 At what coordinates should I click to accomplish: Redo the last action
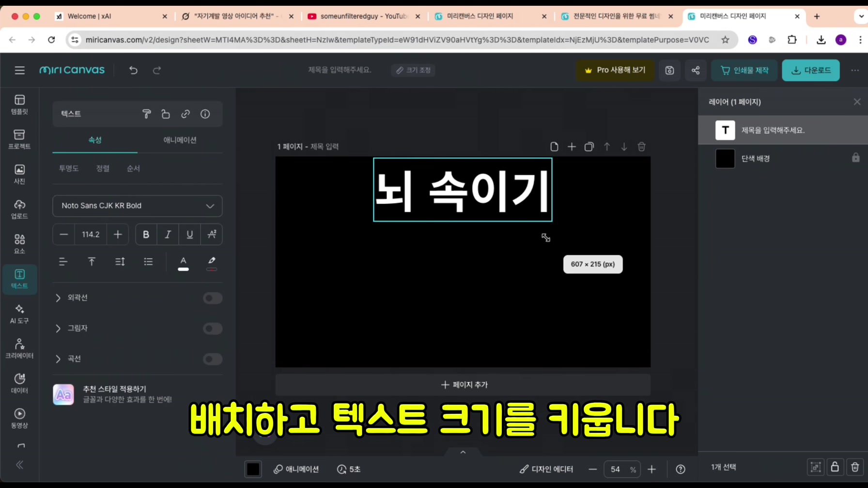pos(157,70)
